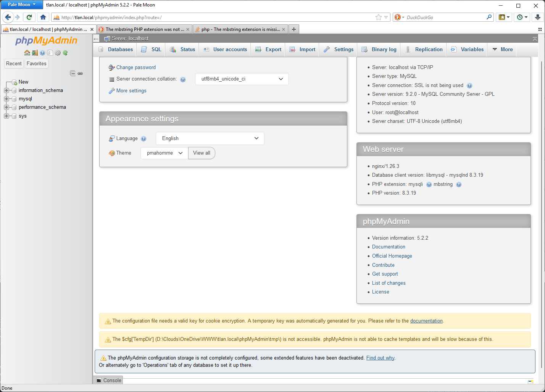Click the collapse page header arrow at top right
Viewport: 545px width, 392px height.
pyautogui.click(x=535, y=39)
